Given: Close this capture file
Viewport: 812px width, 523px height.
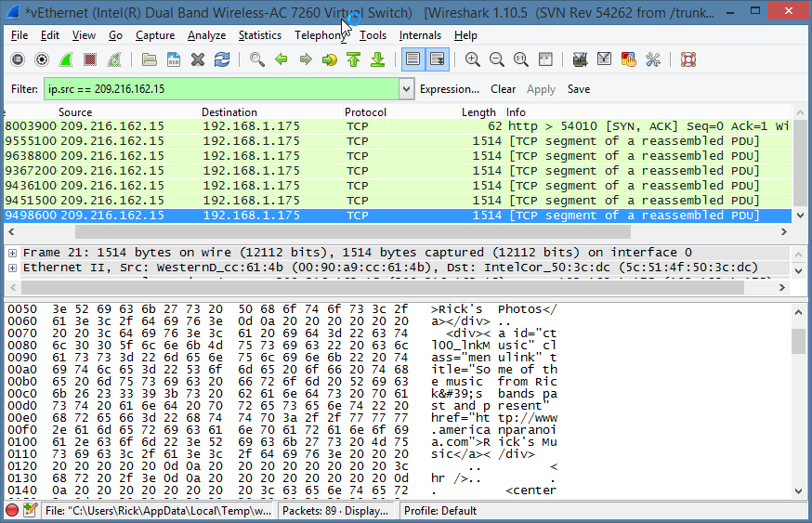Looking at the screenshot, I should pyautogui.click(x=197, y=59).
